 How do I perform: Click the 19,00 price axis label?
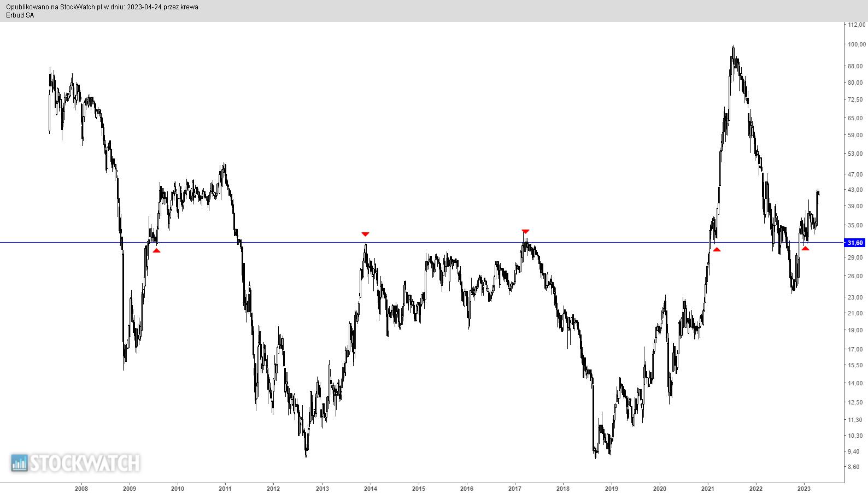pos(855,330)
